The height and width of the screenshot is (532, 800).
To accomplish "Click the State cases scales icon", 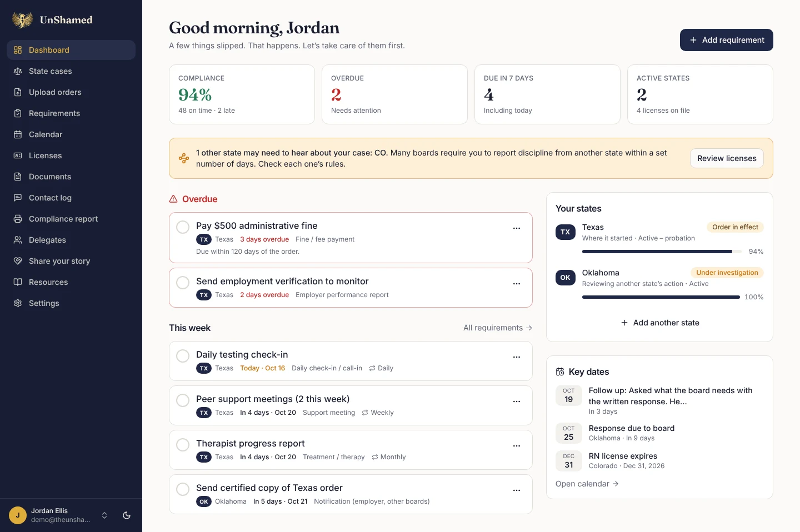I will pyautogui.click(x=18, y=71).
